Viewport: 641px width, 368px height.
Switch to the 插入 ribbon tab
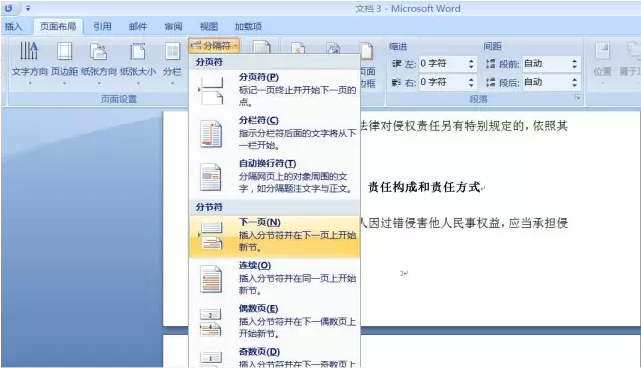13,27
